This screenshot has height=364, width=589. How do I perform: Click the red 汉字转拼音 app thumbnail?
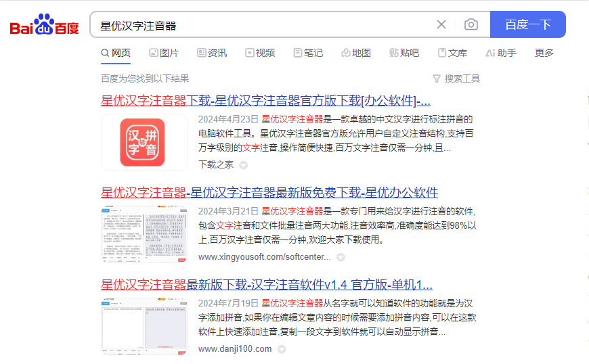pyautogui.click(x=144, y=142)
